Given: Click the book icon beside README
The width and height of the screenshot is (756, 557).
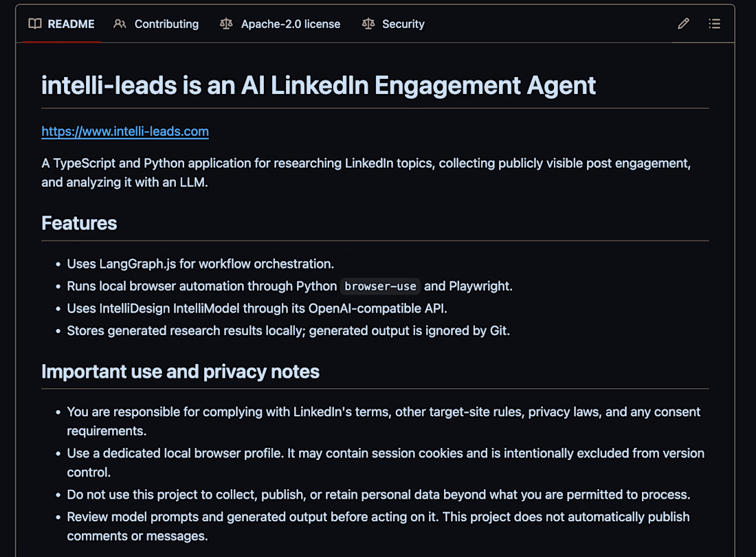Looking at the screenshot, I should point(35,23).
